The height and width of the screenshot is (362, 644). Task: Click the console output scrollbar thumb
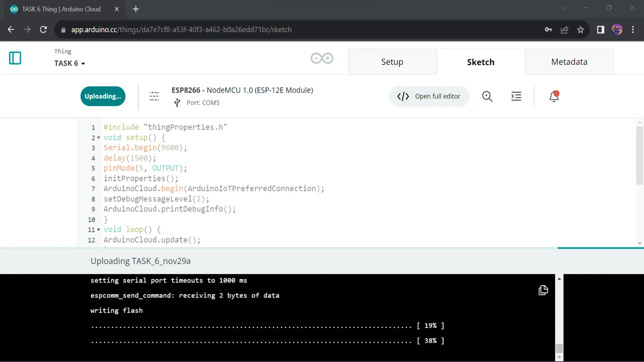click(x=559, y=348)
